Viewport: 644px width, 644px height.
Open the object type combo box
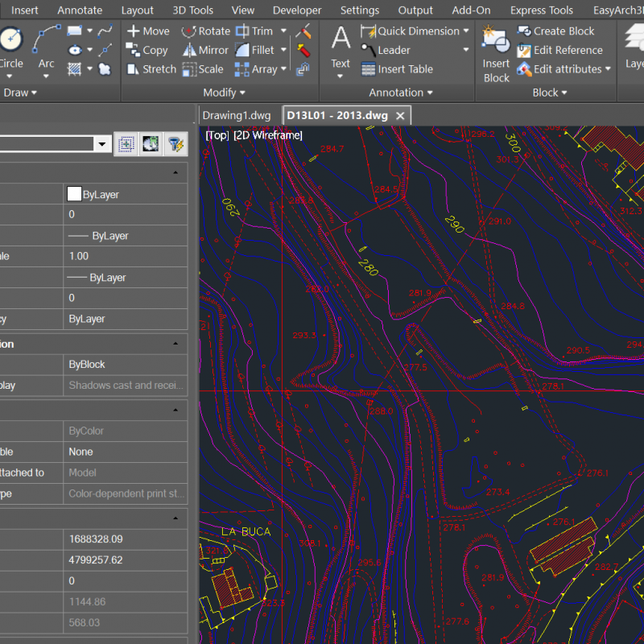102,144
